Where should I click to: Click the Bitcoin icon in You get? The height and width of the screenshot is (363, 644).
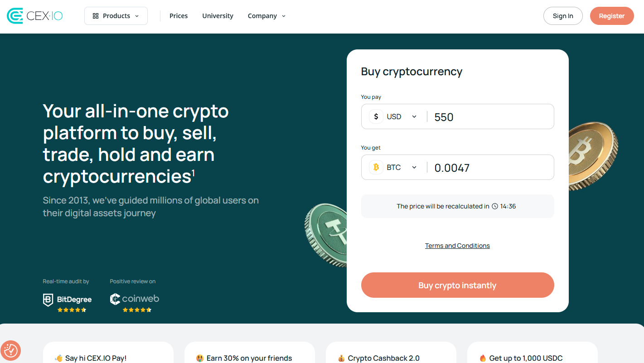tap(376, 167)
